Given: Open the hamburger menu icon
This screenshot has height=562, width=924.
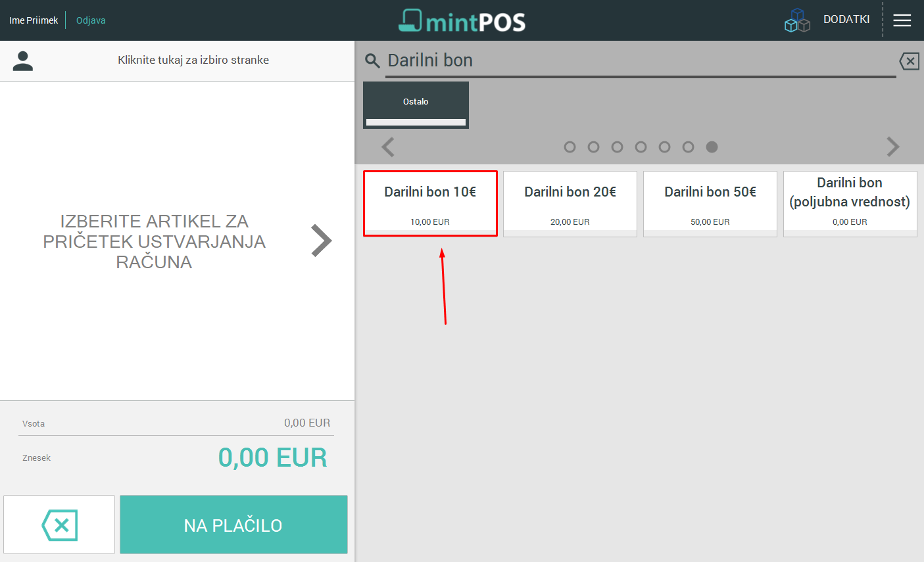Looking at the screenshot, I should (902, 20).
